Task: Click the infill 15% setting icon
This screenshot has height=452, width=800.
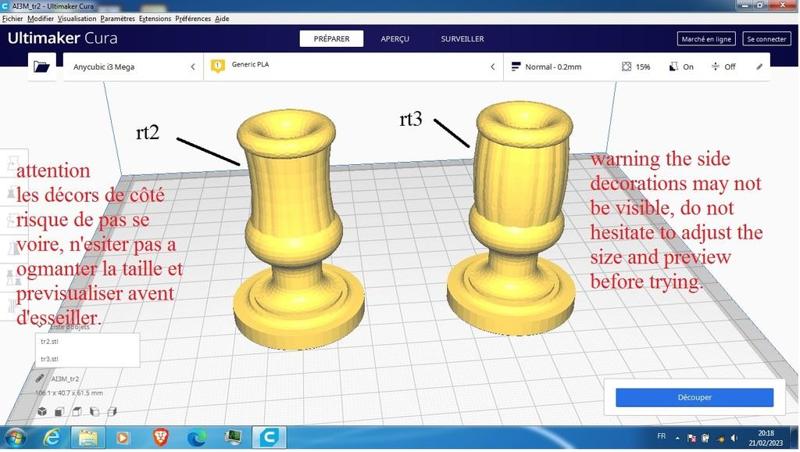Action: click(627, 67)
